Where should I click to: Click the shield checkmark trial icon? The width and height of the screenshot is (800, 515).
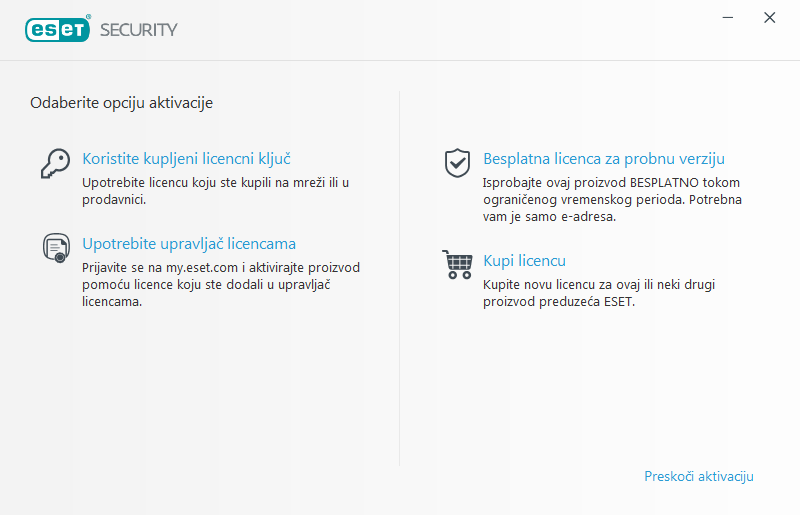pyautogui.click(x=457, y=162)
